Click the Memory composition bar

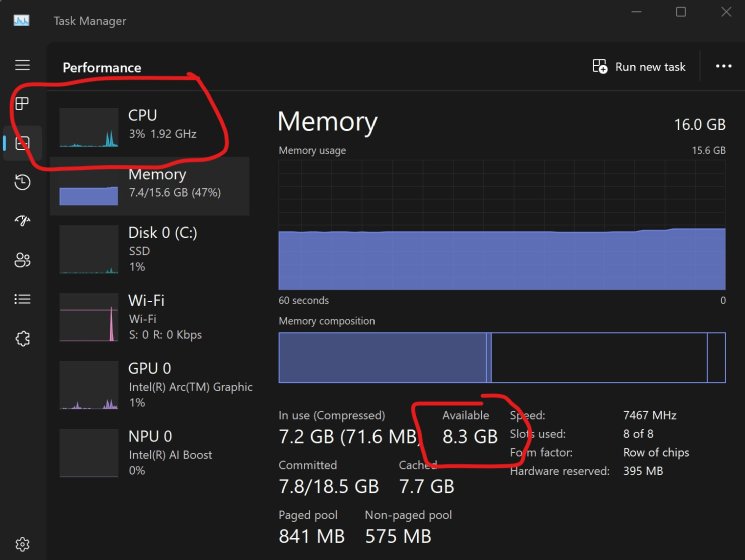(x=502, y=357)
